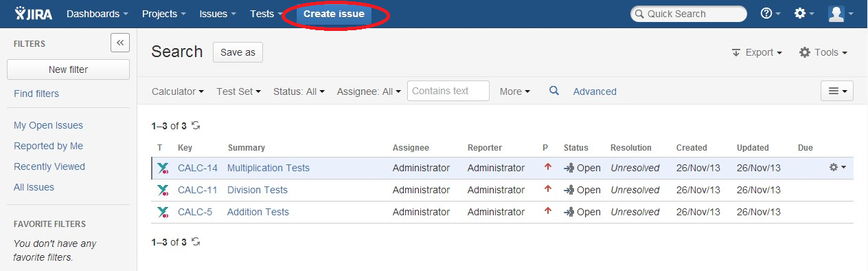
Task: Expand the Test Set type filter
Action: coord(238,91)
